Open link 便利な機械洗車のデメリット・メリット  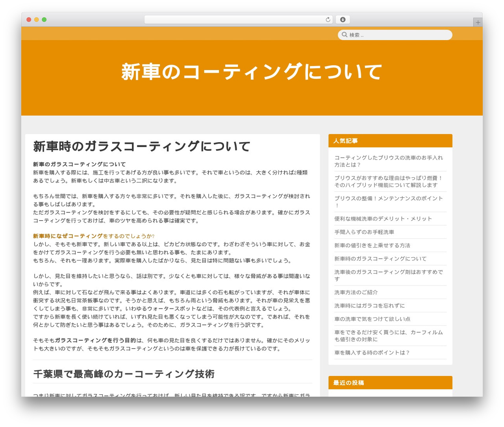pyautogui.click(x=383, y=219)
